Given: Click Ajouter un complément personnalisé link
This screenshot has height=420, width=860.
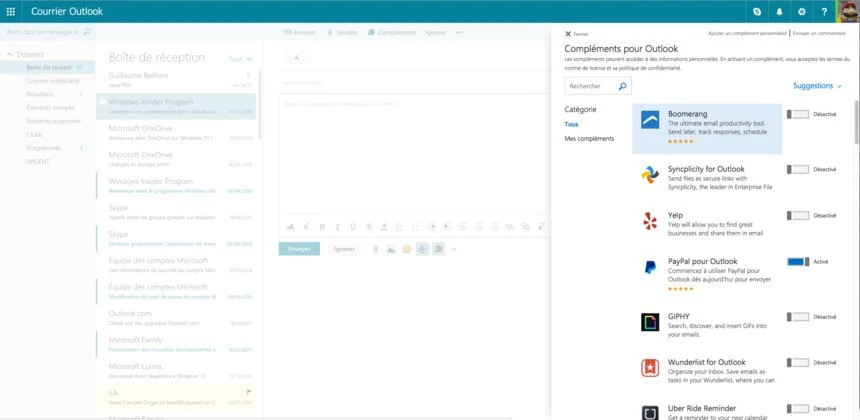Looking at the screenshot, I should point(748,33).
